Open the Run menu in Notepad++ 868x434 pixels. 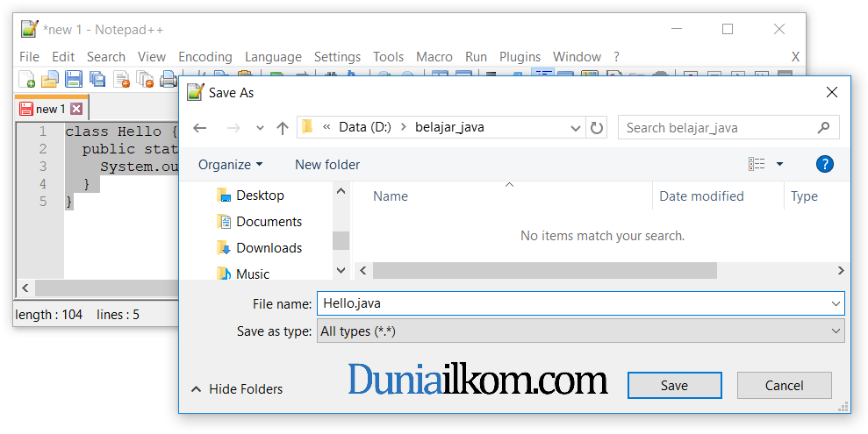pyautogui.click(x=476, y=57)
